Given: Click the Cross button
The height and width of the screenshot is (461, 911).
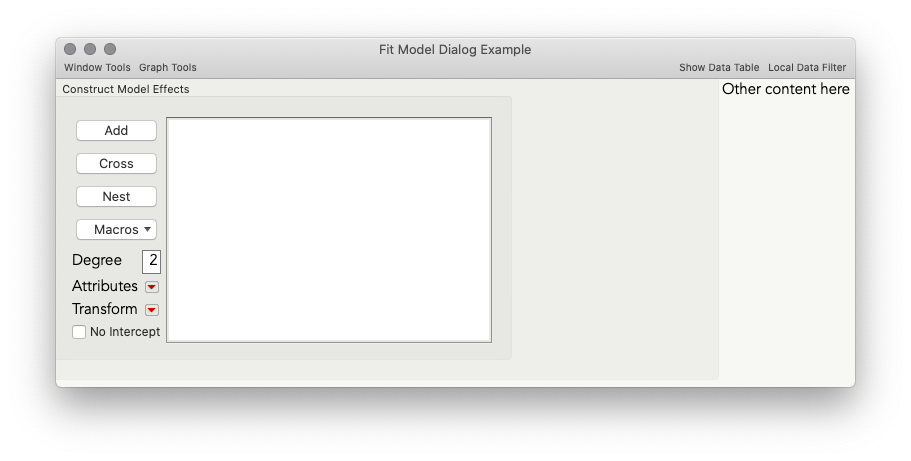Looking at the screenshot, I should [116, 164].
